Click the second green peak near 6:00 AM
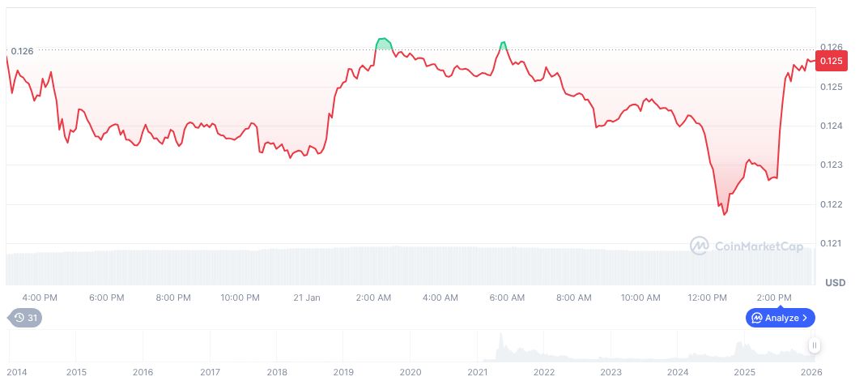The image size is (868, 381). click(504, 45)
